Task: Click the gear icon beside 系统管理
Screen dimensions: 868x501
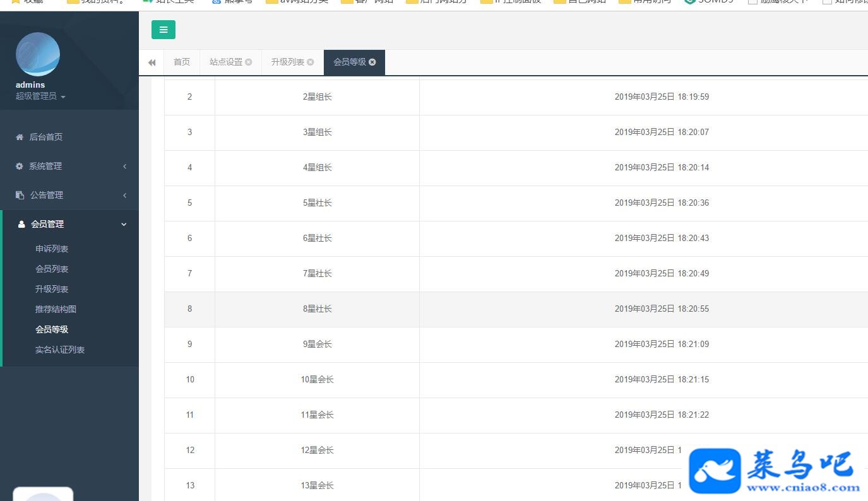Action: click(20, 166)
